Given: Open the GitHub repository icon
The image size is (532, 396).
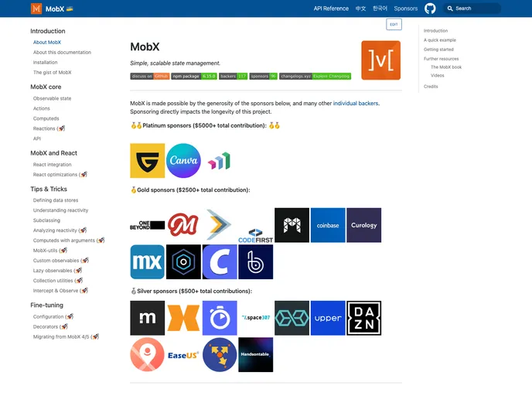Looking at the screenshot, I should click(430, 9).
